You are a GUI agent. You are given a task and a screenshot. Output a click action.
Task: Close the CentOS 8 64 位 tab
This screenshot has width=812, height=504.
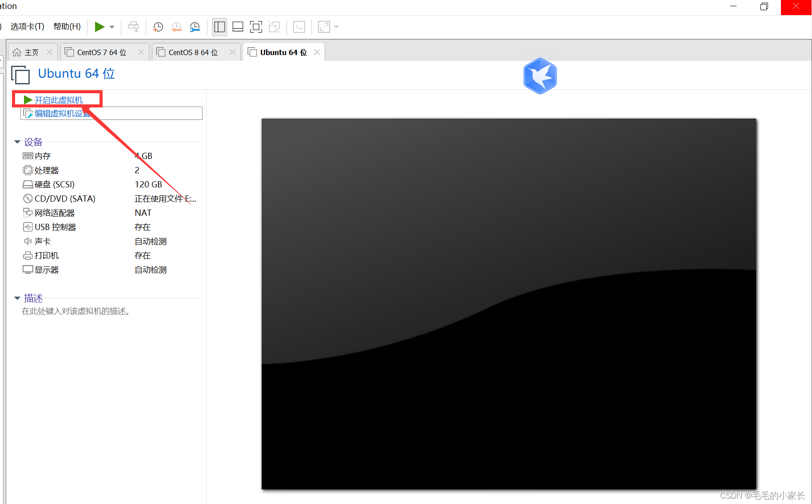[232, 52]
